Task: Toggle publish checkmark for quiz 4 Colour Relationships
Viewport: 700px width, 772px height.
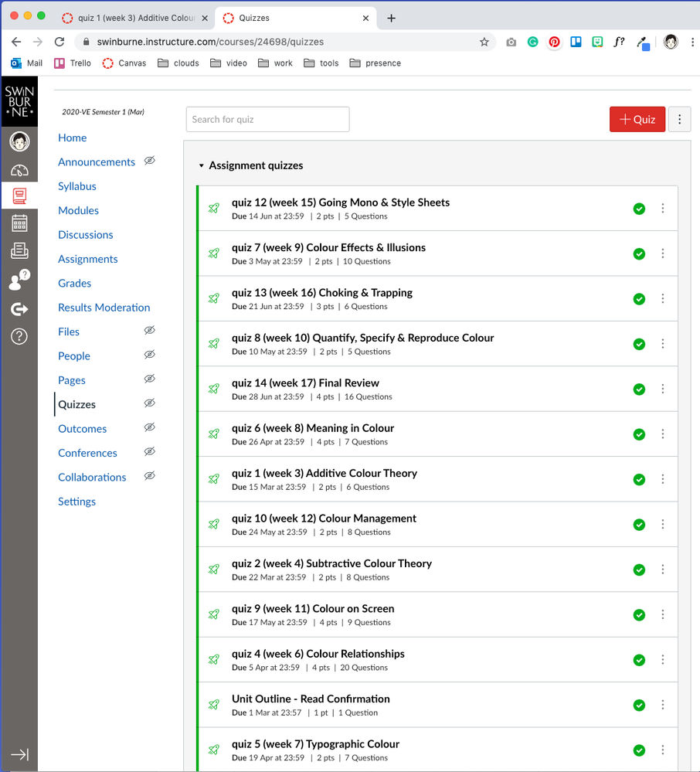Action: click(x=639, y=660)
